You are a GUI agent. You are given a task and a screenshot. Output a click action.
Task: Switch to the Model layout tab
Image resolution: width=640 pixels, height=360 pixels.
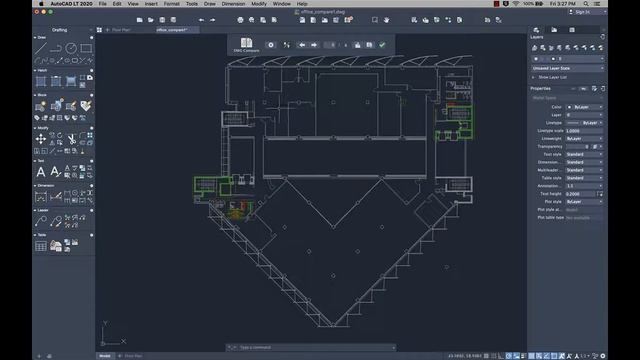click(x=105, y=356)
